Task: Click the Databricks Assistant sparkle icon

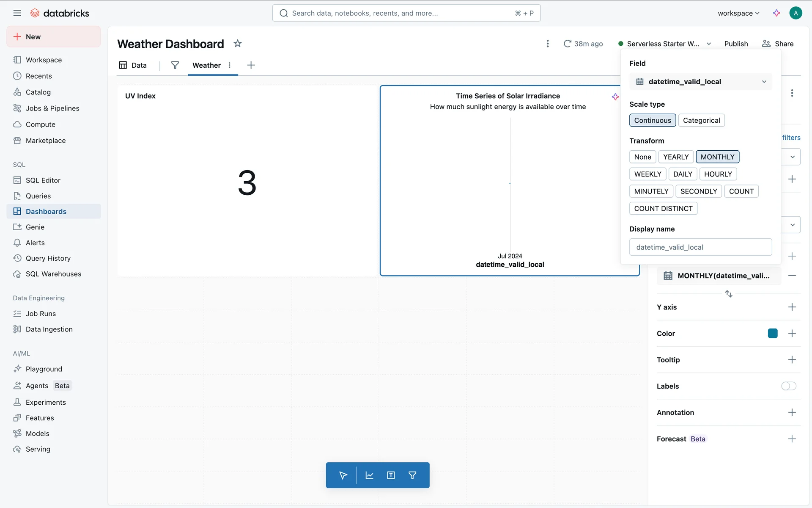Action: pos(776,13)
